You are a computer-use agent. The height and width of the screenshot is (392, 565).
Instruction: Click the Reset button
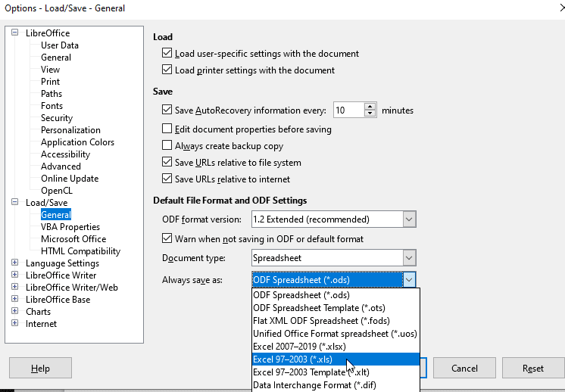[533, 368]
